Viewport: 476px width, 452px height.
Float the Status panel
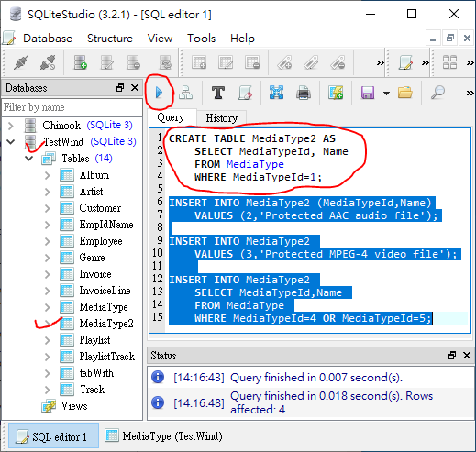click(x=452, y=355)
